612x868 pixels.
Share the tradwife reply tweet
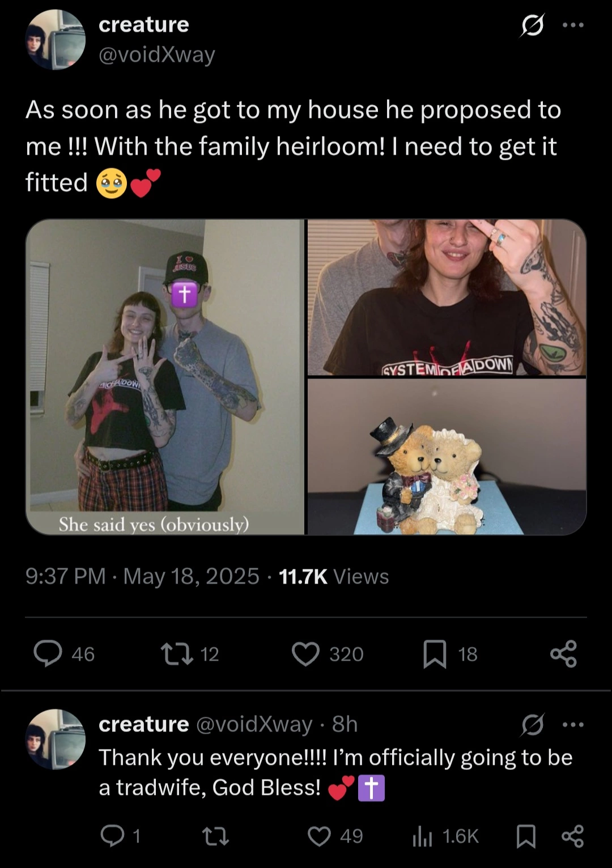pos(572,836)
